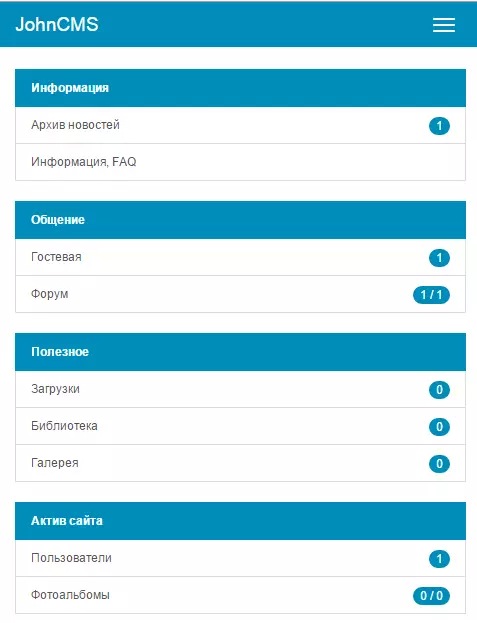477x623 pixels.
Task: Open the Форум section
Action: (x=240, y=294)
